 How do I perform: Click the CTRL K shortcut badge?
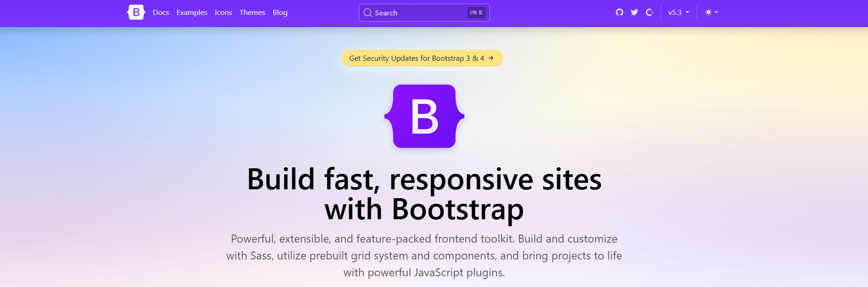(x=476, y=13)
